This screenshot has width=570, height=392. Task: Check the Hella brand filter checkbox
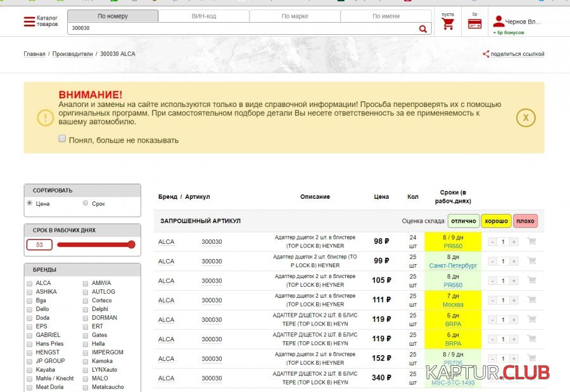click(85, 344)
